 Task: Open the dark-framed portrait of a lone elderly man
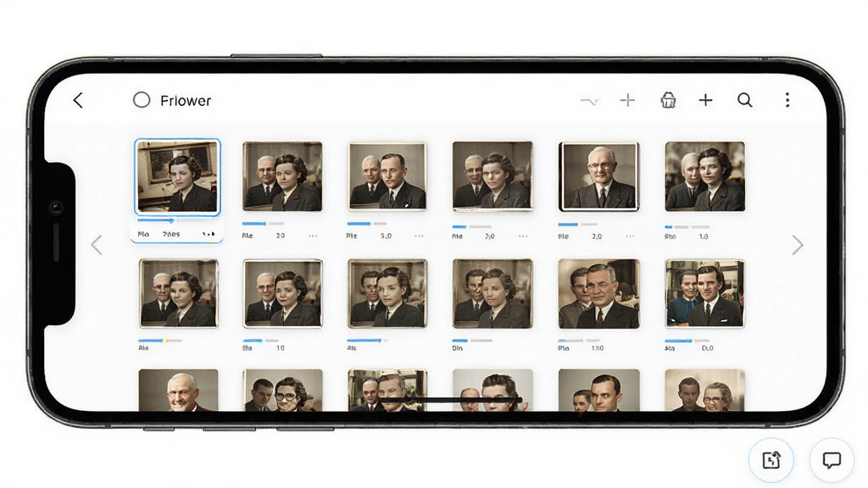coord(599,176)
